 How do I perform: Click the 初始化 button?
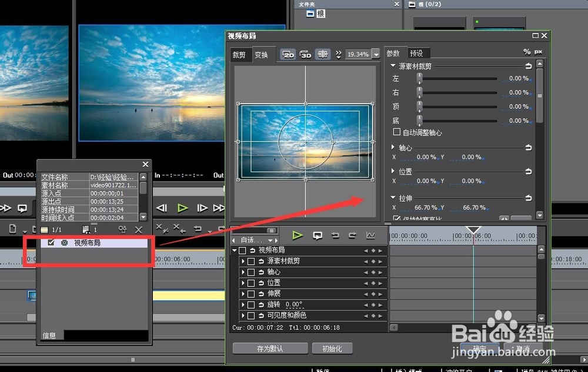[x=332, y=348]
